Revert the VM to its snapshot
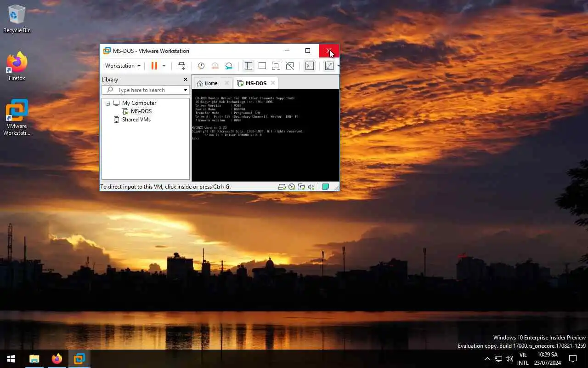This screenshot has width=588, height=368. click(x=215, y=66)
